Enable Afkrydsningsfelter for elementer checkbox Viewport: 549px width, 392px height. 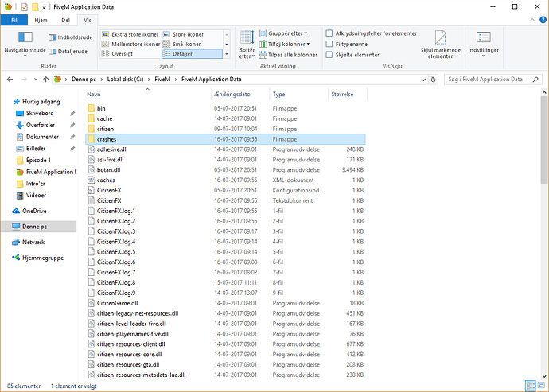[329, 33]
